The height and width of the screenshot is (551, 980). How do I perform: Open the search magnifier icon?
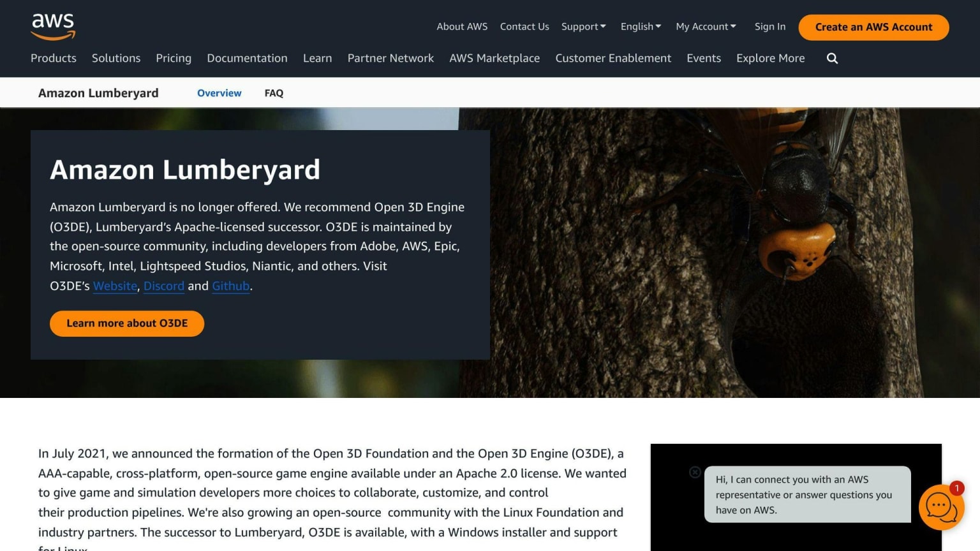(832, 58)
